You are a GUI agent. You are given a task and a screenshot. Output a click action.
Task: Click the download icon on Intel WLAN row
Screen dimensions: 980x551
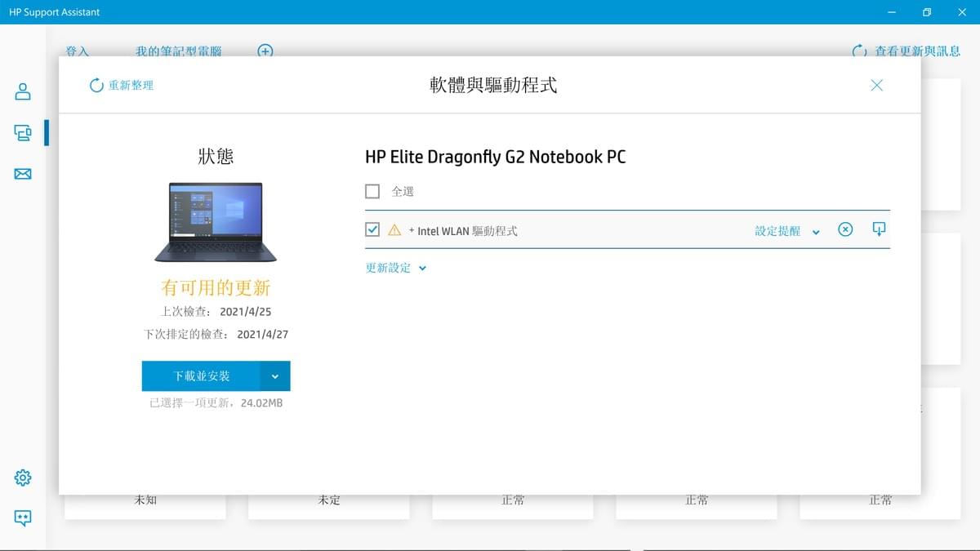[x=879, y=229]
